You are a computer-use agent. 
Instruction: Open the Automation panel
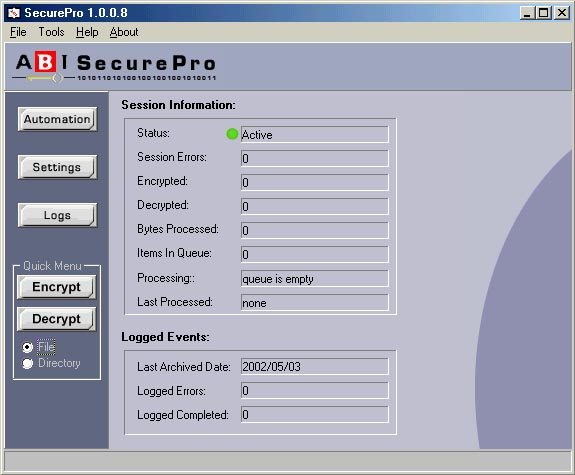(57, 119)
